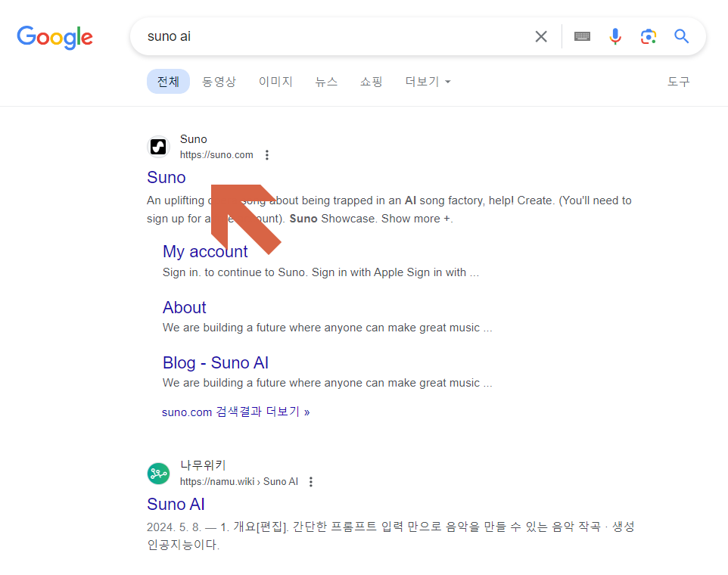Viewport: 728px width, 575px height.
Task: Click the '2024. 5. 8.' date snippet
Action: click(x=174, y=527)
